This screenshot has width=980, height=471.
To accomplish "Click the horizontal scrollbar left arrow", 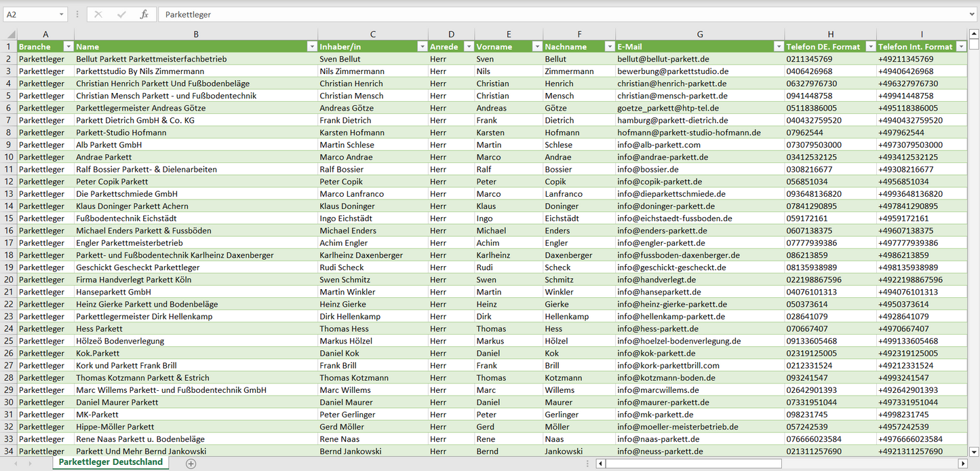I will pos(600,464).
